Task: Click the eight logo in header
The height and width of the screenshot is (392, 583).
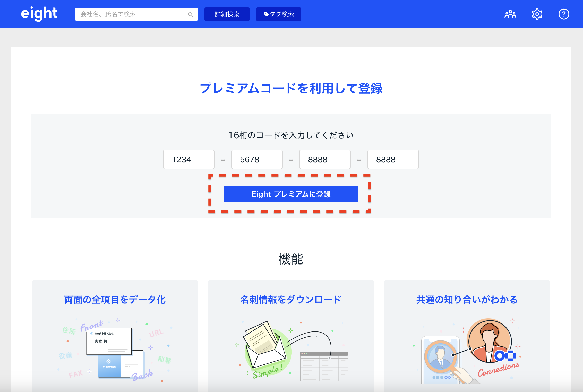Action: pyautogui.click(x=39, y=14)
